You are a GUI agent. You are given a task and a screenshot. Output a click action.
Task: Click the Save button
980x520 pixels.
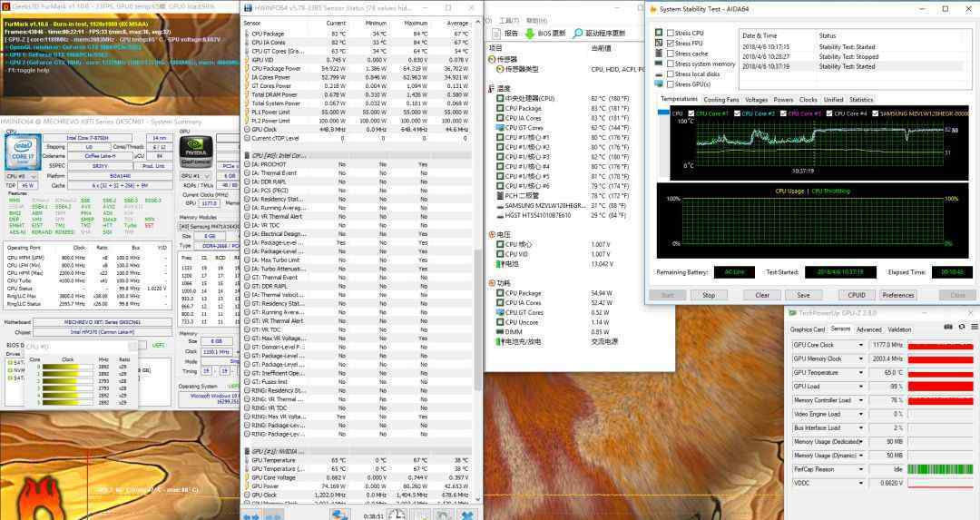click(x=803, y=295)
